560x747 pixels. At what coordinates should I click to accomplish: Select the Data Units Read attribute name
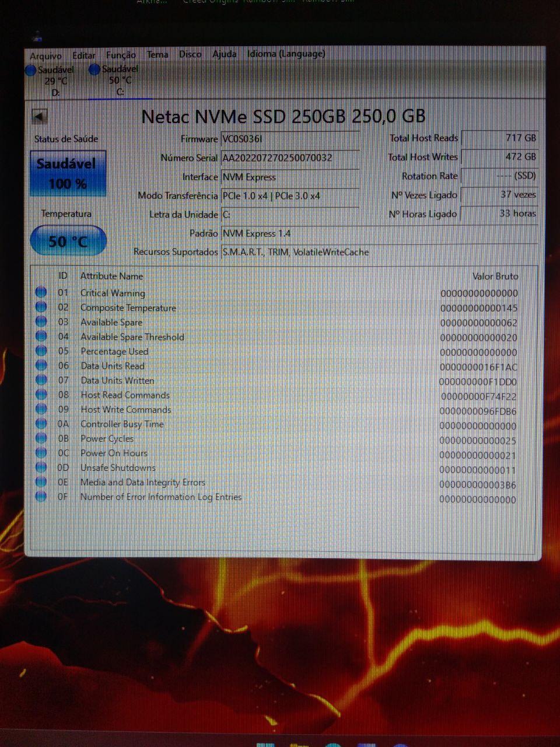113,366
